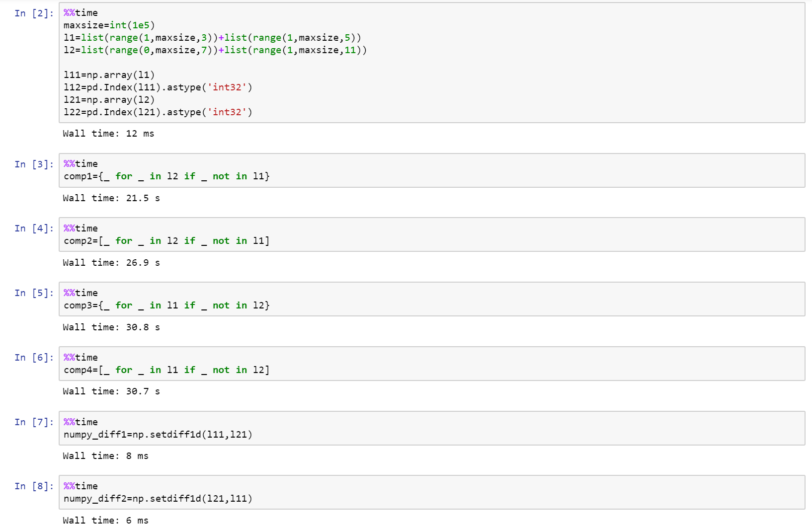This screenshot has height=529, width=812.
Task: Select the In [6] prompt label
Action: pyautogui.click(x=34, y=358)
